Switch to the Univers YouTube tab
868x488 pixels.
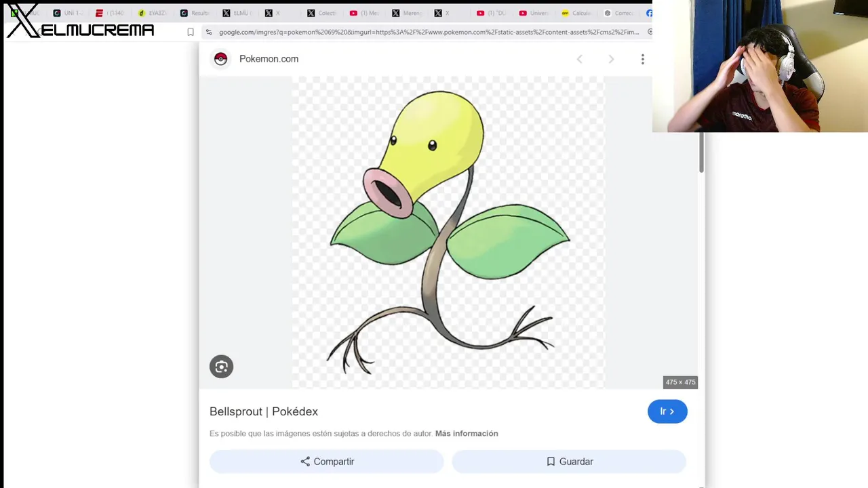pyautogui.click(x=535, y=13)
